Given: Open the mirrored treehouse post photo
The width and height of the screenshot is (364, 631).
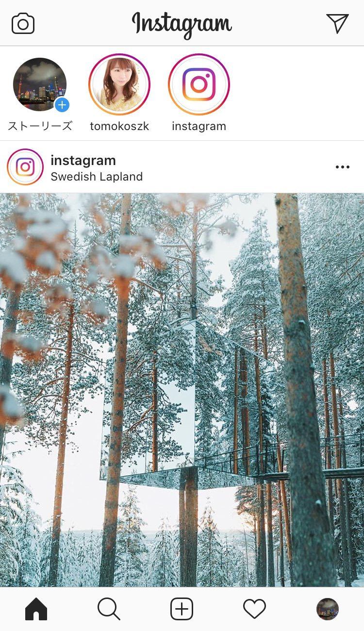Looking at the screenshot, I should [x=182, y=390].
